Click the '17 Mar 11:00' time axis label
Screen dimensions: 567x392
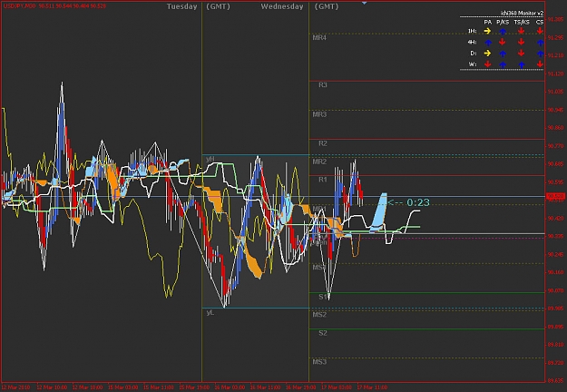point(372,387)
